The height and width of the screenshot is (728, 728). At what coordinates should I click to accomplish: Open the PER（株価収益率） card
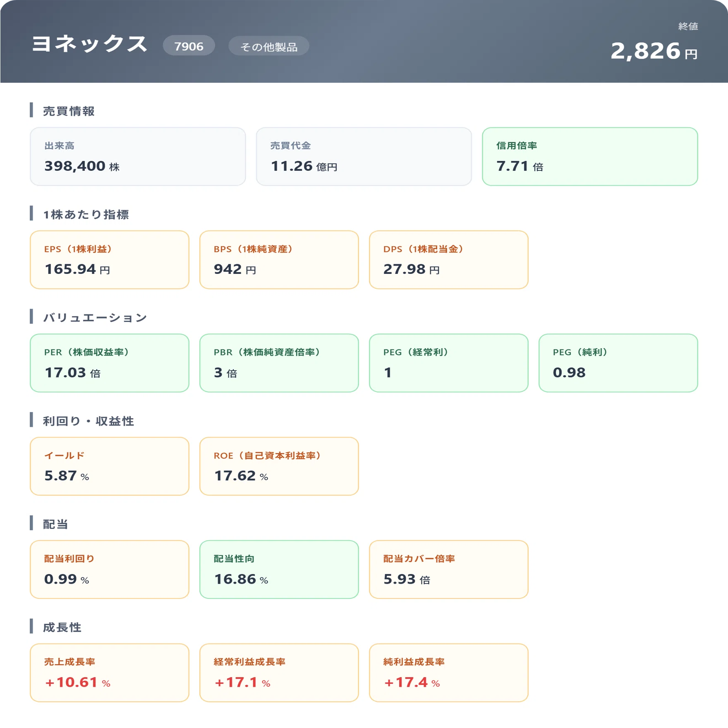110,363
